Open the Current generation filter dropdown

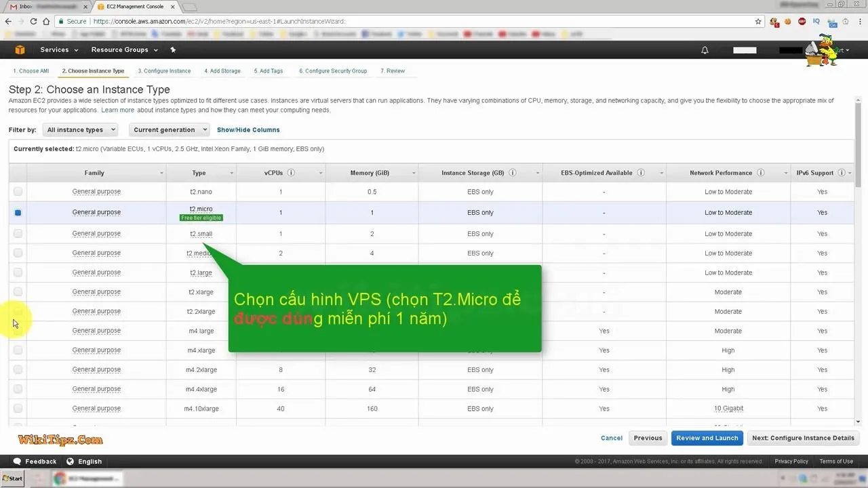pos(169,129)
